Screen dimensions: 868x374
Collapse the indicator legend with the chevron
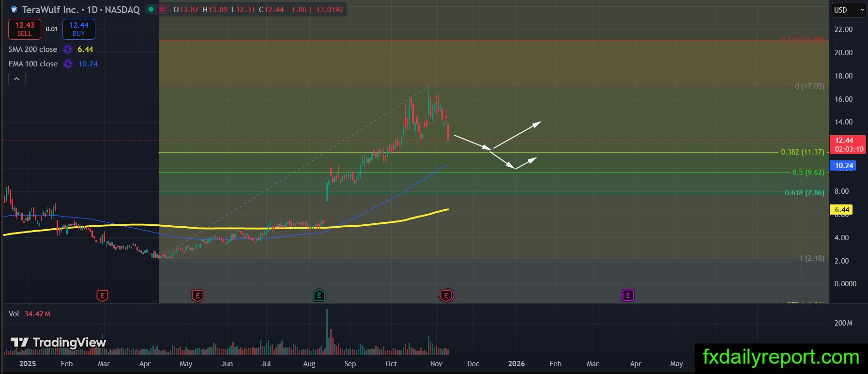tap(16, 78)
